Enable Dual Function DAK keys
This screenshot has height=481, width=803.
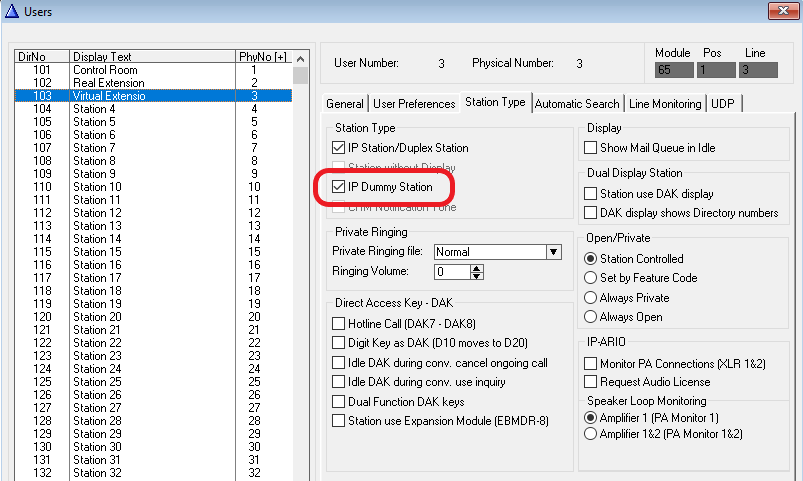point(338,402)
